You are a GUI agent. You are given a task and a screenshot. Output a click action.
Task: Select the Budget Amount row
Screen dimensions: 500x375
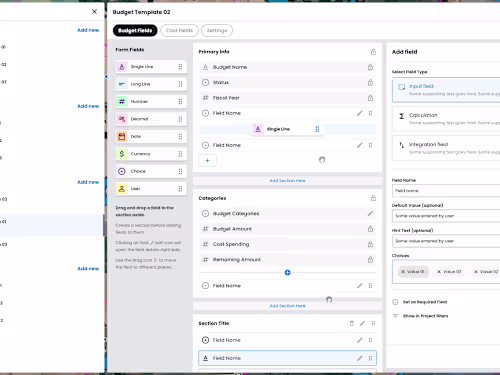coord(287,229)
